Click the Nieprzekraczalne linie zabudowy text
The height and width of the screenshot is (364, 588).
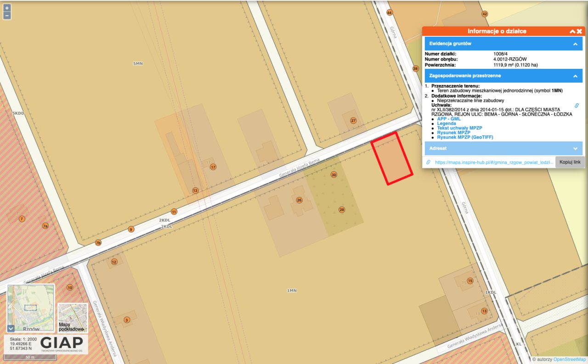[x=471, y=101]
